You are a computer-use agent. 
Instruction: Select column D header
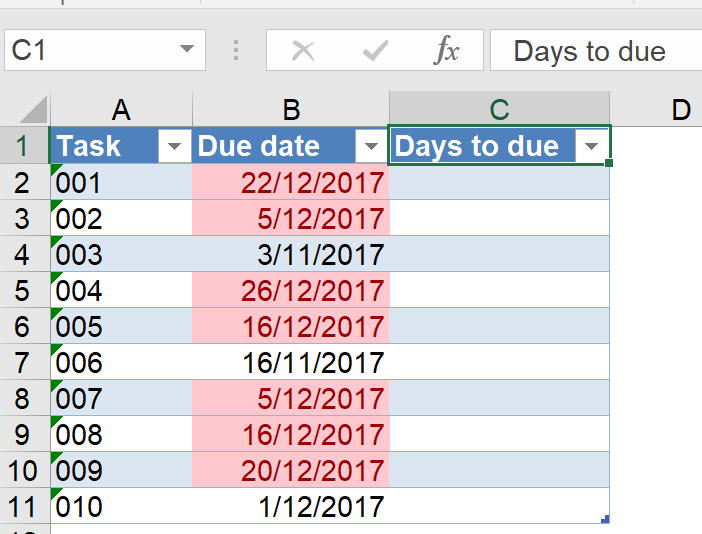point(680,110)
